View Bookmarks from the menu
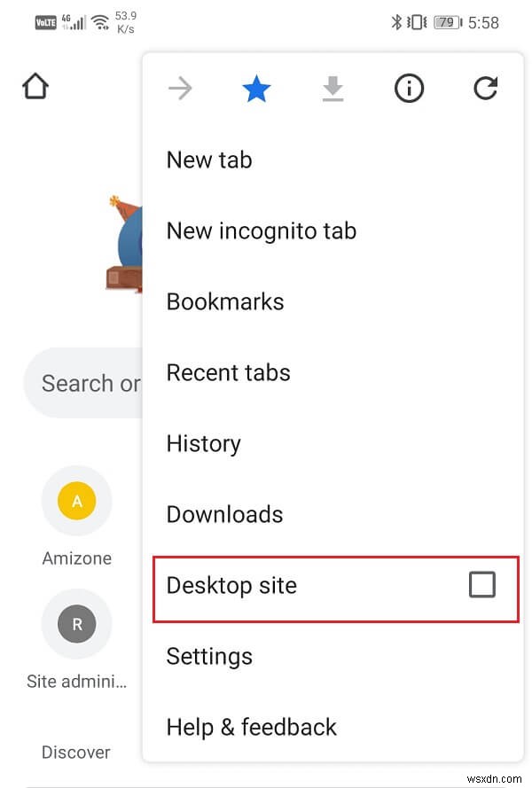The height and width of the screenshot is (788, 532). 225,301
